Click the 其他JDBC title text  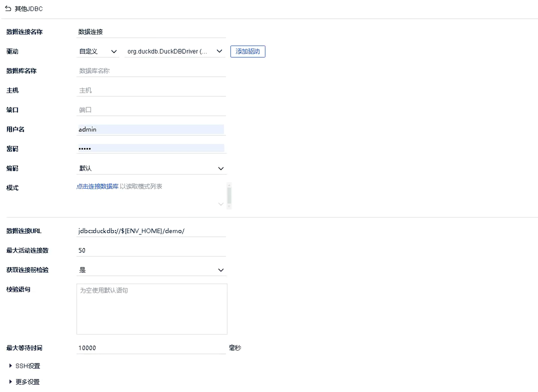click(x=29, y=9)
